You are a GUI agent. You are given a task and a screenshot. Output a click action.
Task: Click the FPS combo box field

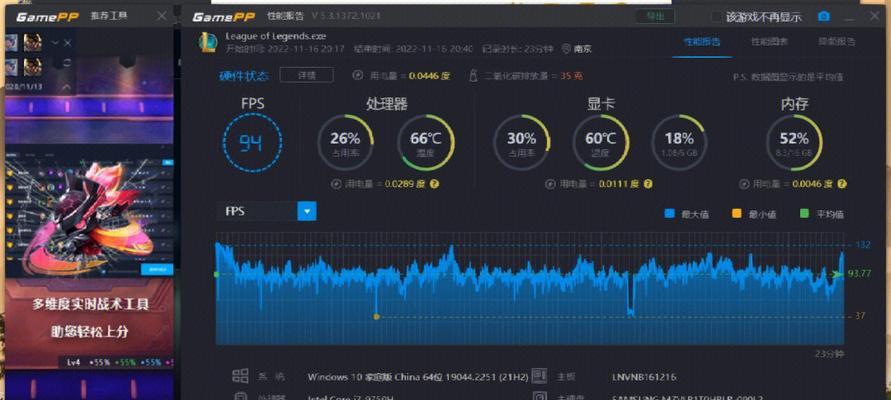[266, 211]
